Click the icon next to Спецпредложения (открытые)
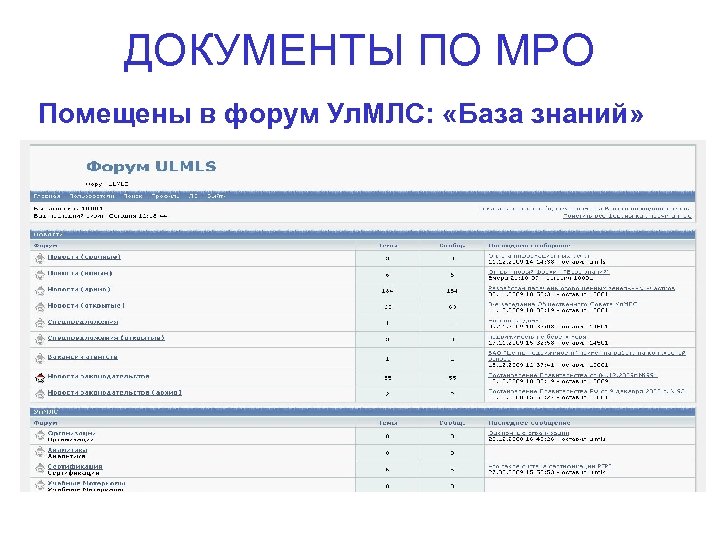Viewport: 720px width, 540px height. tap(40, 339)
